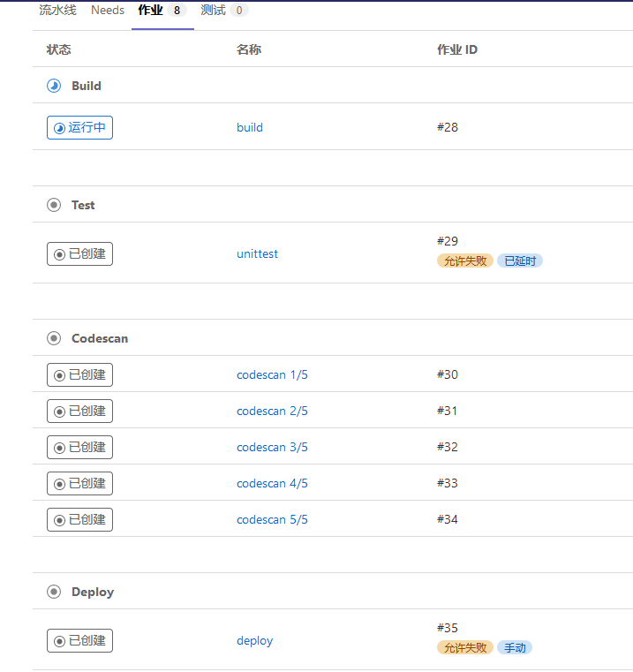
Task: Open the unittest job link
Action: tap(257, 253)
